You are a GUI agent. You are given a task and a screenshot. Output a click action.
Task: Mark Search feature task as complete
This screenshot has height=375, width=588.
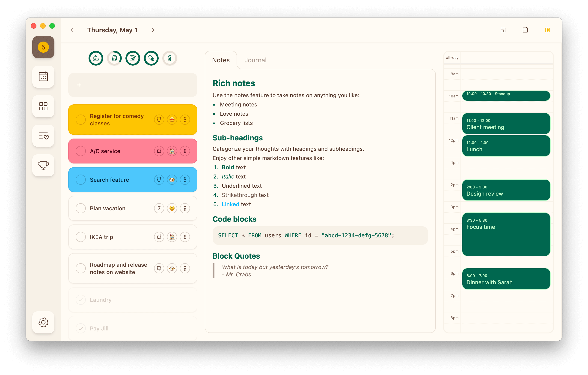[80, 180]
